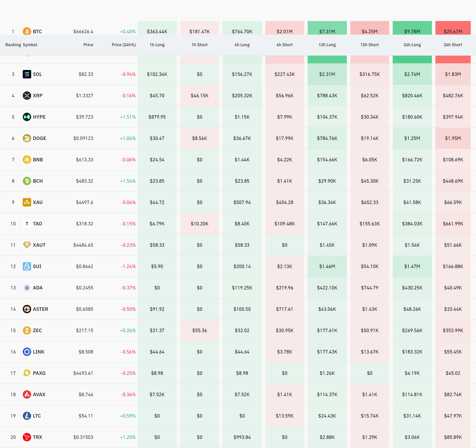Click the Litecoin LTC icon
This screenshot has width=476, height=448.
27,416
